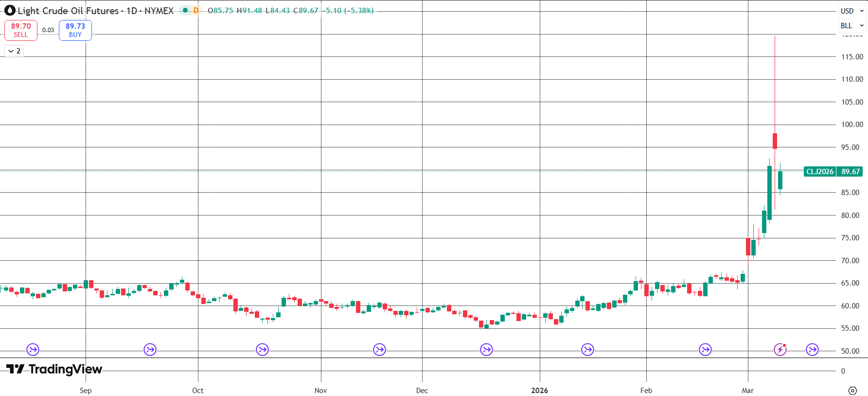Click the Nov label on the time axis

point(321,391)
